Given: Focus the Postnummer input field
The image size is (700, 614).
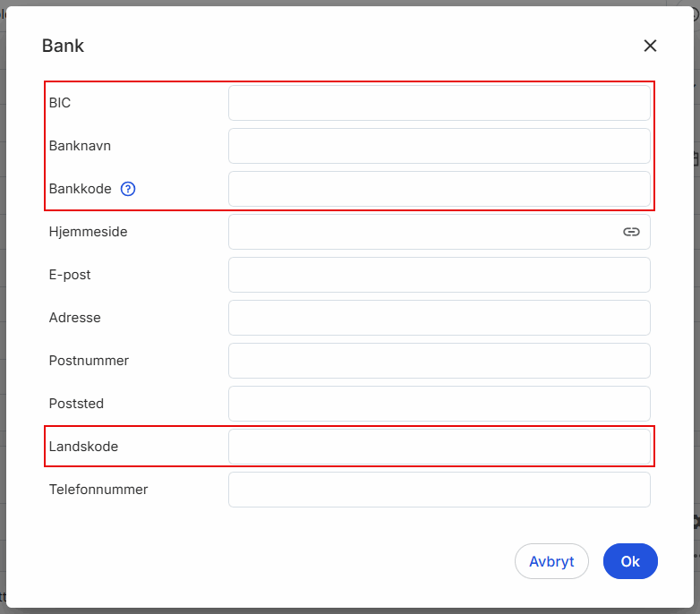Looking at the screenshot, I should tap(440, 361).
